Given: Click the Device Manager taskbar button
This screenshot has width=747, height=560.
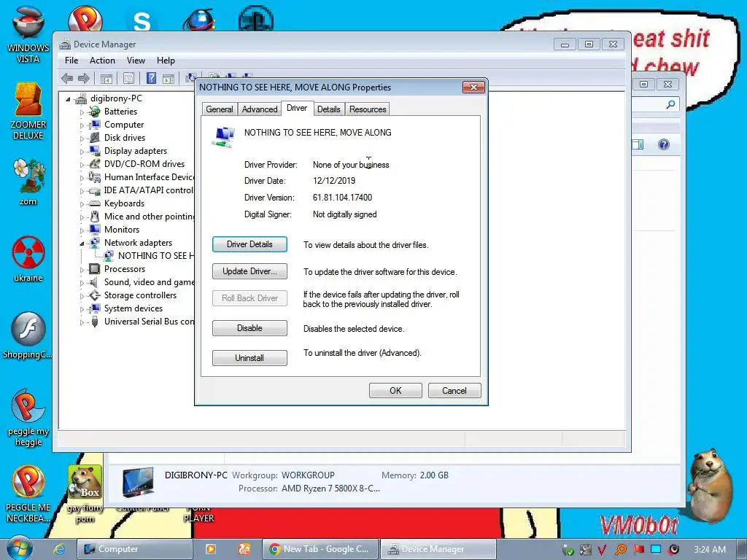Looking at the screenshot, I should (x=438, y=549).
